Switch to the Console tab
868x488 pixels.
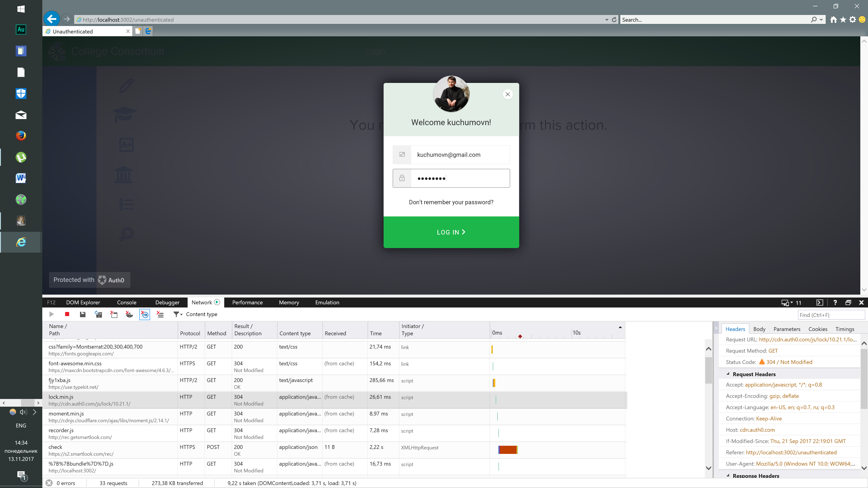point(127,303)
